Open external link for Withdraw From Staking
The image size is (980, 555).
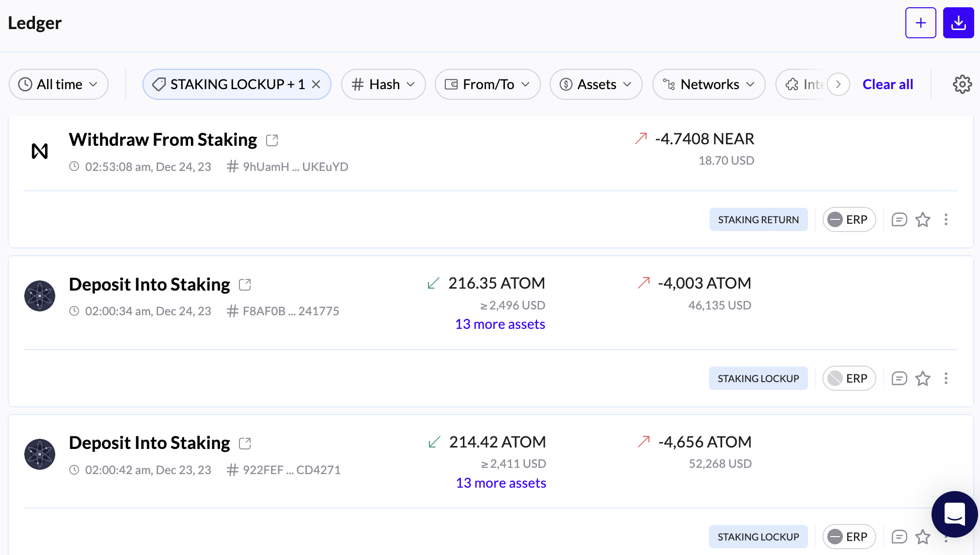[x=272, y=140]
